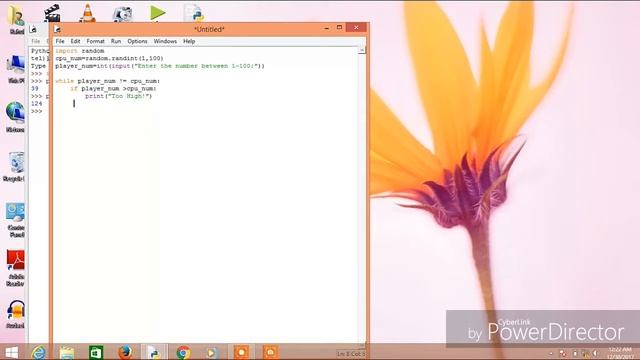Open the green play arrow desktop icon
The image size is (640, 360).
157,13
